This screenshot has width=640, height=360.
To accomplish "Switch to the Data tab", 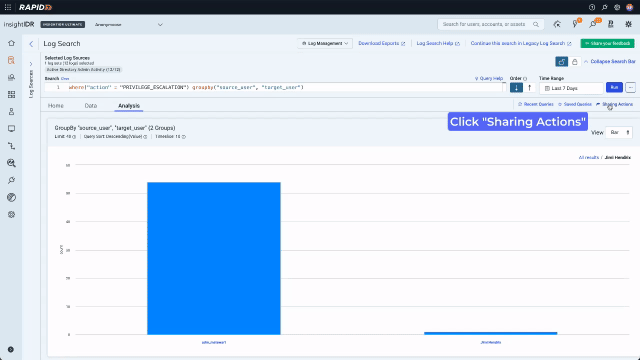I will (x=91, y=106).
